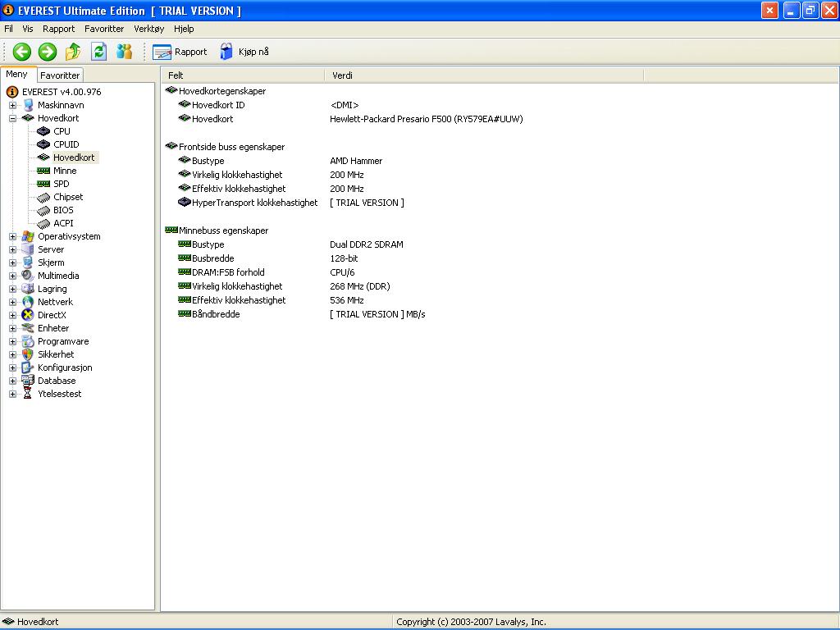Select the Hewlett-Packard Presario F500 value
Screen dimensions: 840x630
point(427,119)
